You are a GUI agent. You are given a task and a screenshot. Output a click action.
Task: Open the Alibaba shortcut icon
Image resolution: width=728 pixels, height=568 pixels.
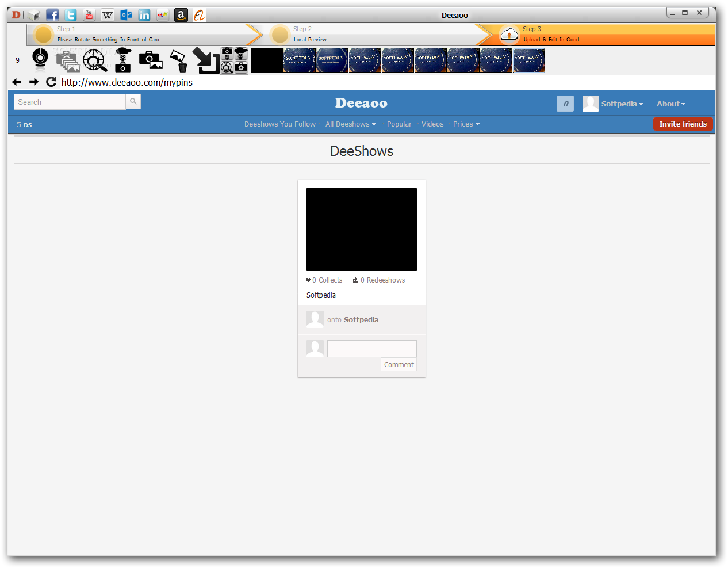pyautogui.click(x=200, y=15)
